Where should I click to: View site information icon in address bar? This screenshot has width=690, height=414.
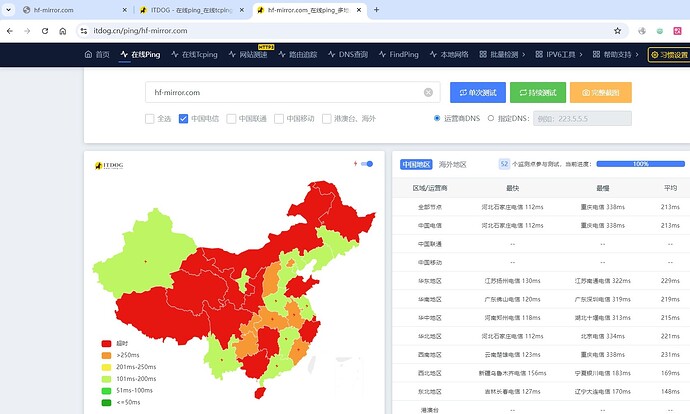click(84, 31)
